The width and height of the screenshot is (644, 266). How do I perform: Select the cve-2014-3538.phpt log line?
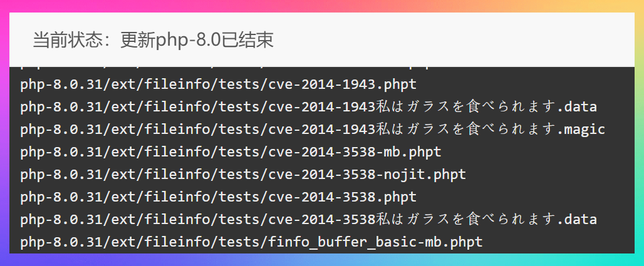point(219,197)
